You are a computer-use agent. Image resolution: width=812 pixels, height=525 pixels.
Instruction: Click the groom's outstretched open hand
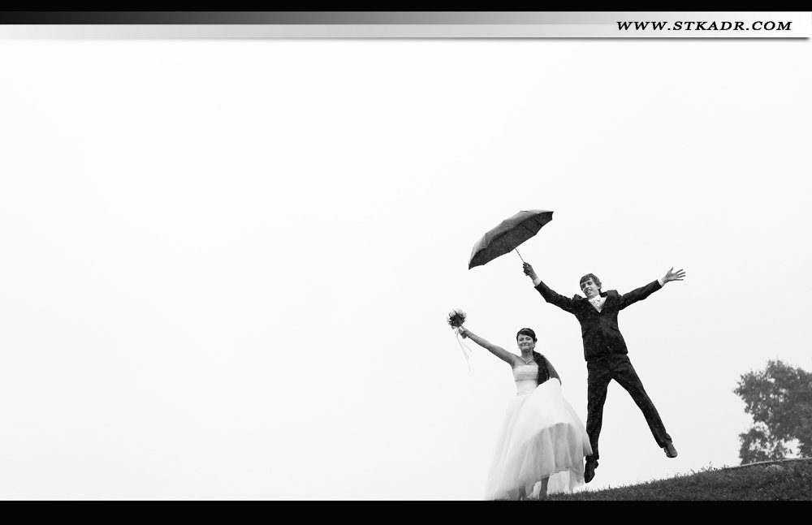(673, 276)
